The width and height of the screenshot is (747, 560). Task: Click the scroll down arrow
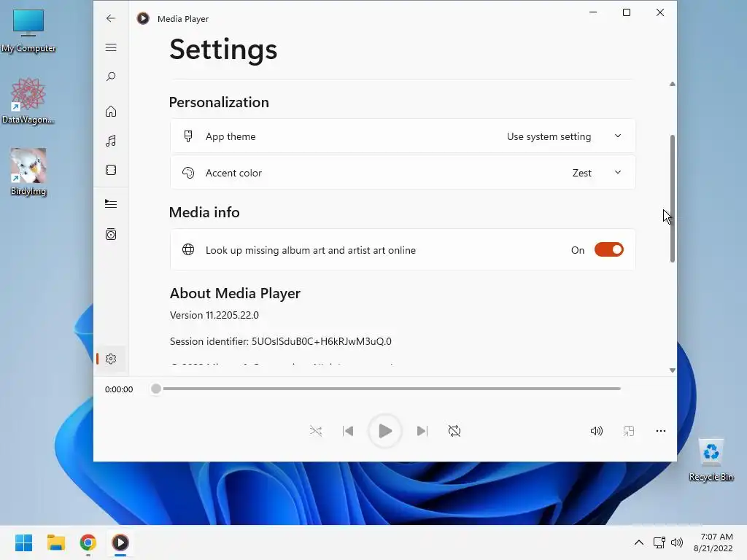(672, 370)
